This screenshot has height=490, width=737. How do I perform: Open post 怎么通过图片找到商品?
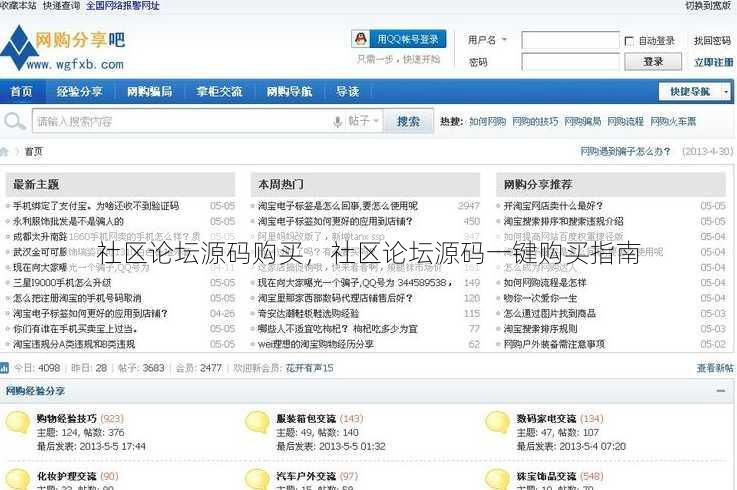pos(550,313)
